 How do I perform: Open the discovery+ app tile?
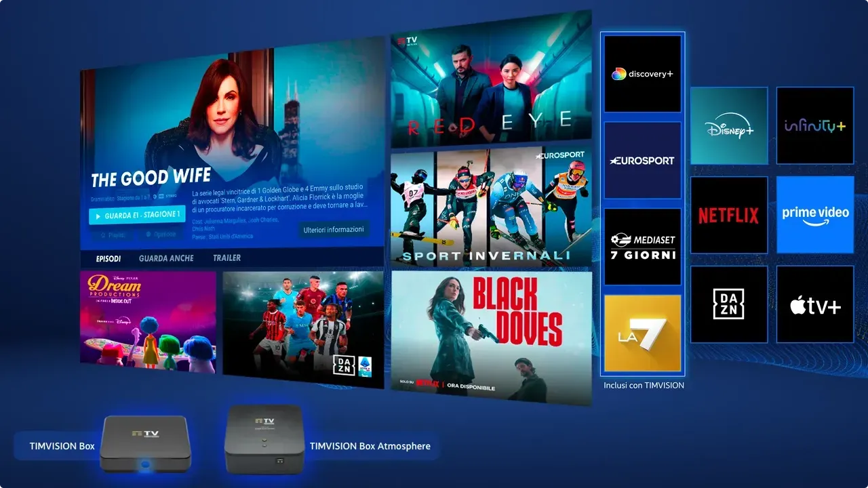[x=642, y=74]
